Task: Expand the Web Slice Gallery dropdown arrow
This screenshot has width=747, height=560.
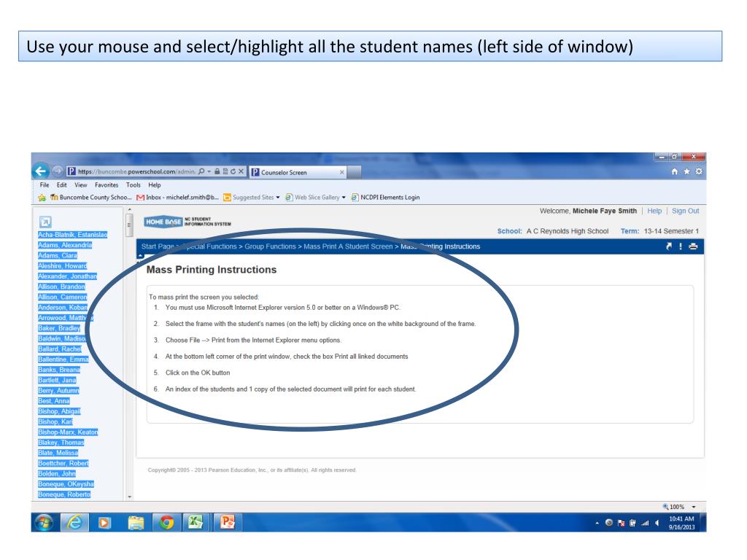Action: coord(344,198)
